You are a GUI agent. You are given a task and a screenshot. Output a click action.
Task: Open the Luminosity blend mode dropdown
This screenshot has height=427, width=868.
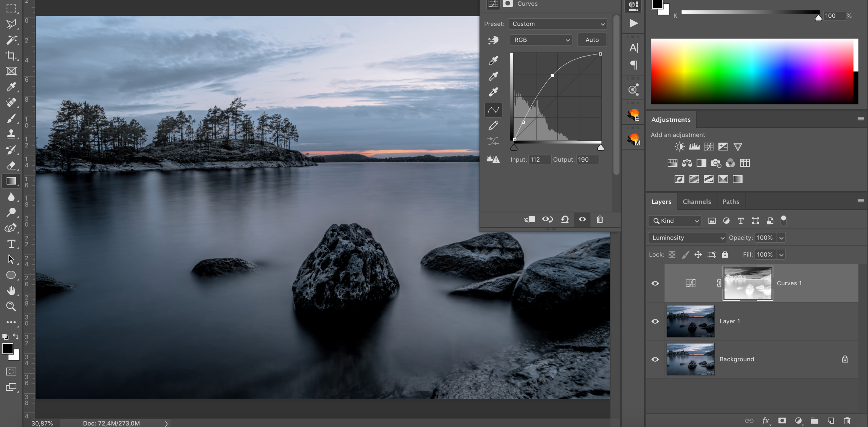[x=687, y=238]
